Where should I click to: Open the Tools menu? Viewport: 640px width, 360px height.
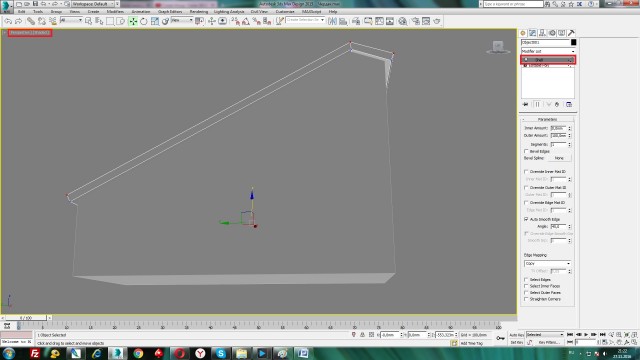(x=38, y=12)
